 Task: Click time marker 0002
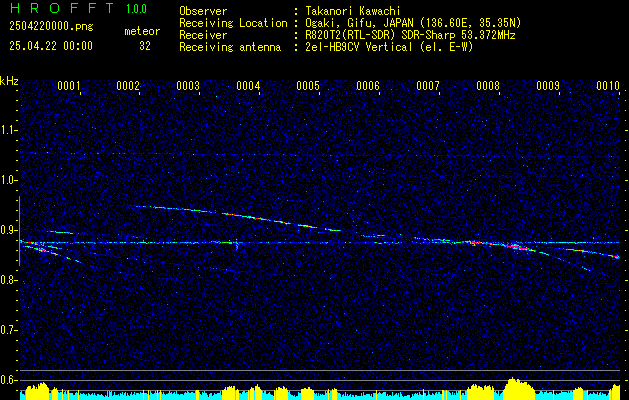(x=128, y=86)
